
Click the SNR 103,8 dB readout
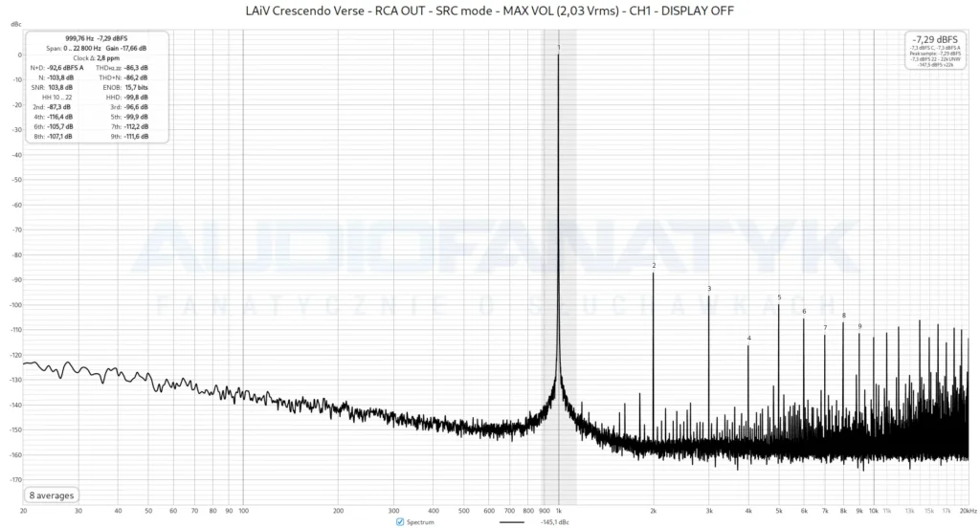[52, 87]
